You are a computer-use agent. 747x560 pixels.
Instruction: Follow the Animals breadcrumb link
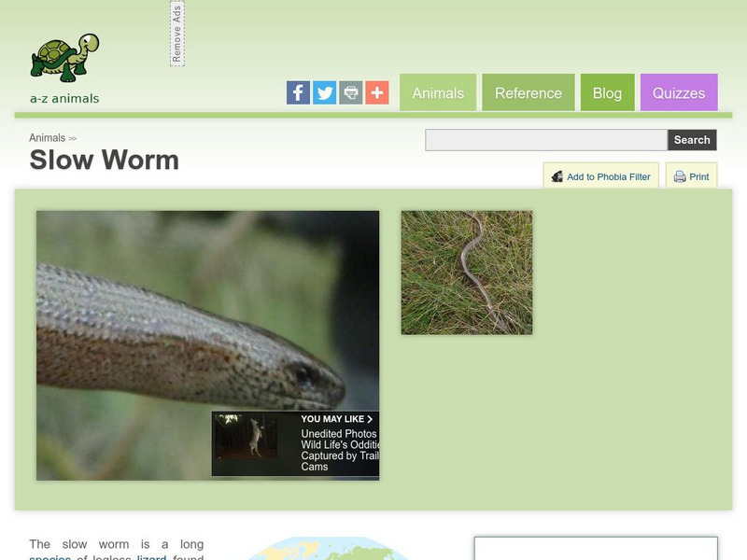click(x=48, y=138)
